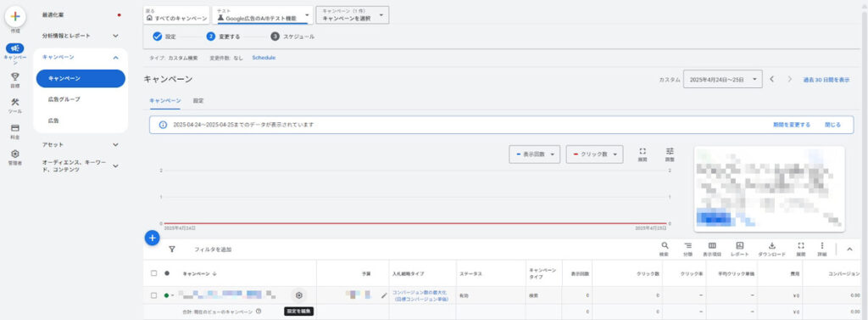Open the 2025年4月24日〜25日 date dropdown
This screenshot has height=320, width=868.
(x=722, y=79)
